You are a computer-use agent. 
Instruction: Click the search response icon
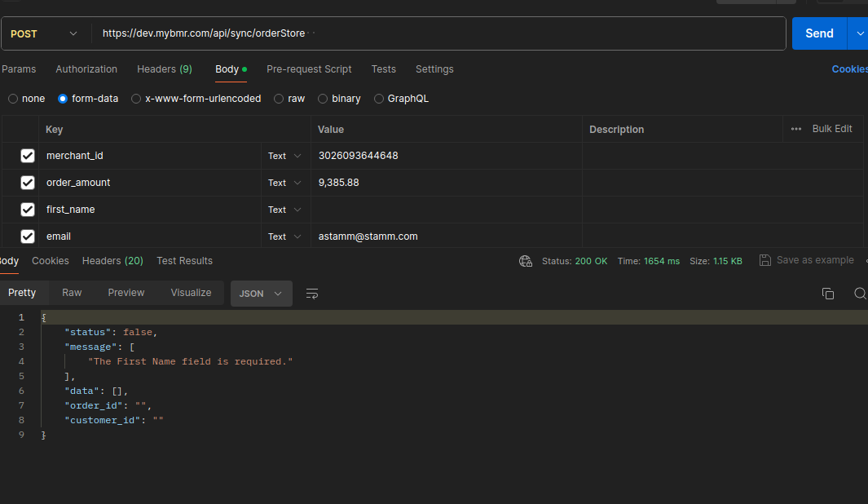[859, 294]
